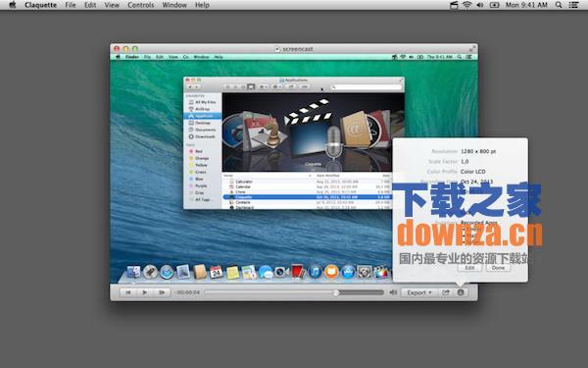Open Notification Center list icon
Image resolution: width=588 pixels, height=368 pixels.
click(573, 5)
